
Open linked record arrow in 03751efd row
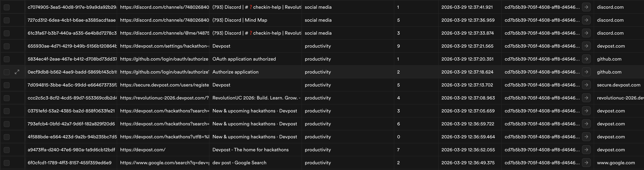586,111
